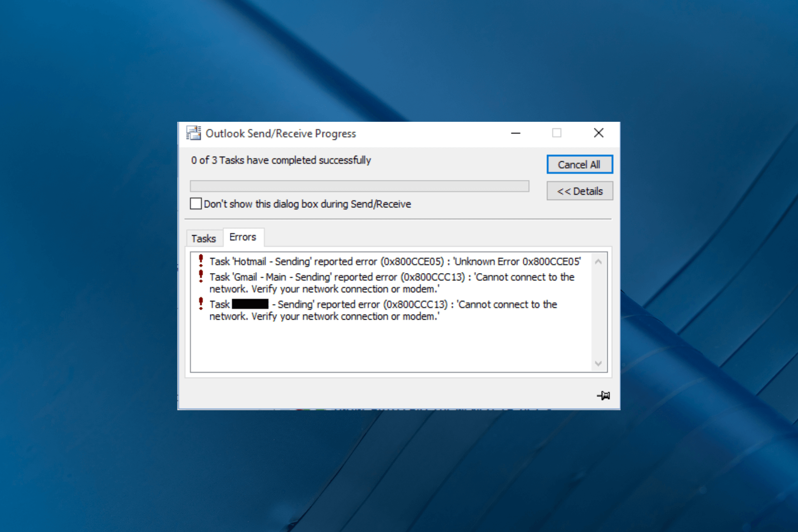Click the error list scroll down arrow

click(x=598, y=364)
